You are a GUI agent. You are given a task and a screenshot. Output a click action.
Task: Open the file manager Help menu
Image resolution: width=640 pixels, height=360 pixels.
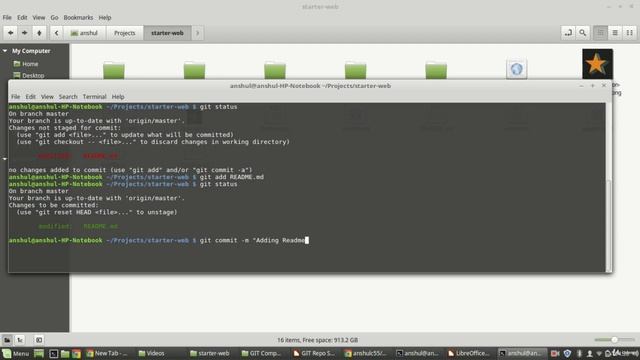[x=105, y=18]
